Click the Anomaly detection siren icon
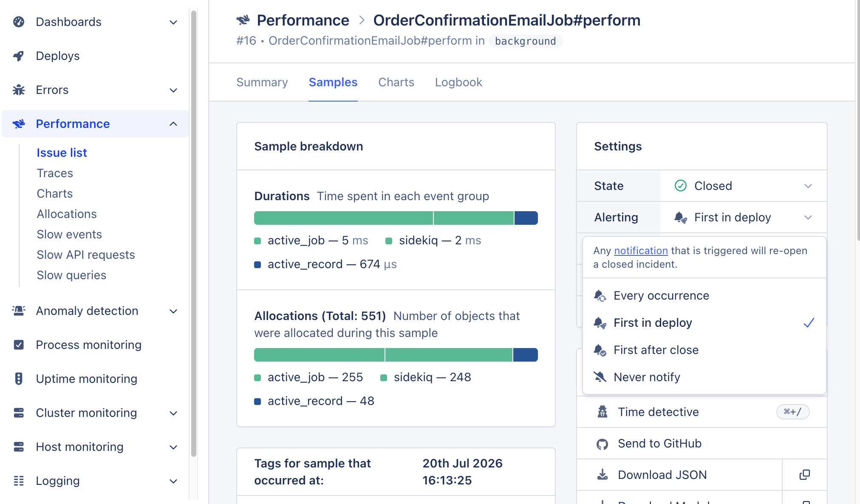The image size is (860, 504). (19, 311)
